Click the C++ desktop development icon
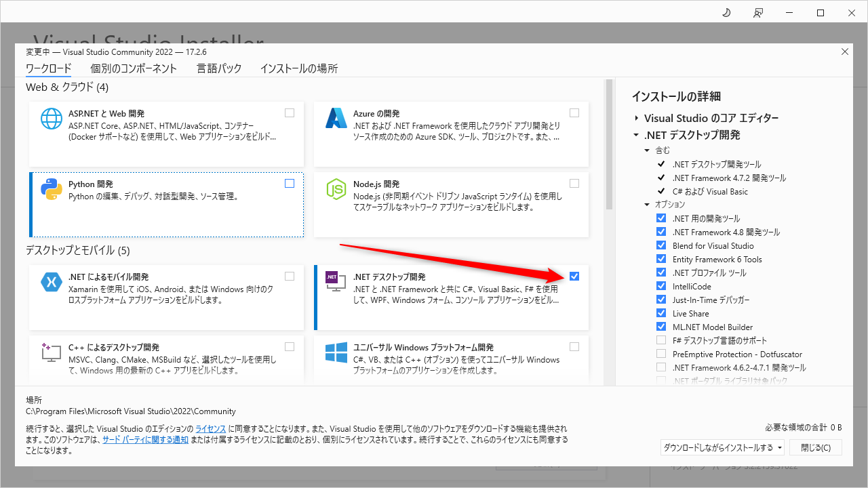 [52, 352]
